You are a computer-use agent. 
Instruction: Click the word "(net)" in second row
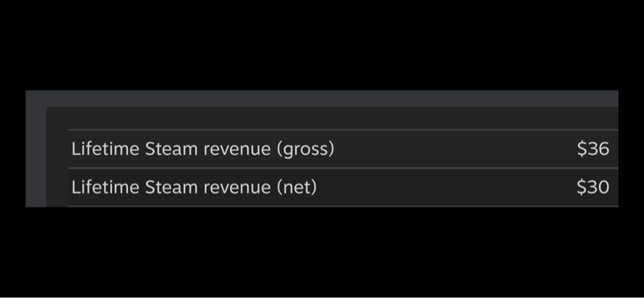coord(296,188)
